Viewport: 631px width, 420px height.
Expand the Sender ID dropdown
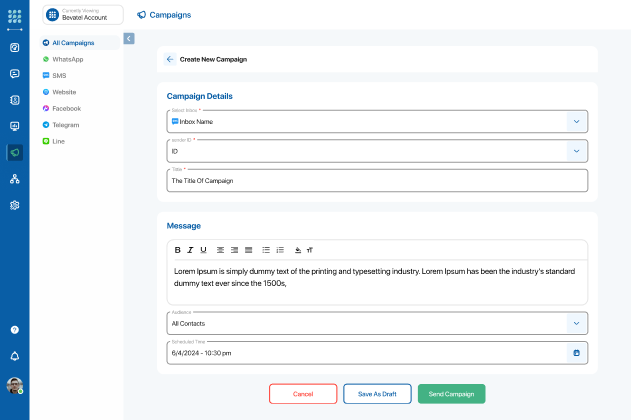[x=576, y=151]
